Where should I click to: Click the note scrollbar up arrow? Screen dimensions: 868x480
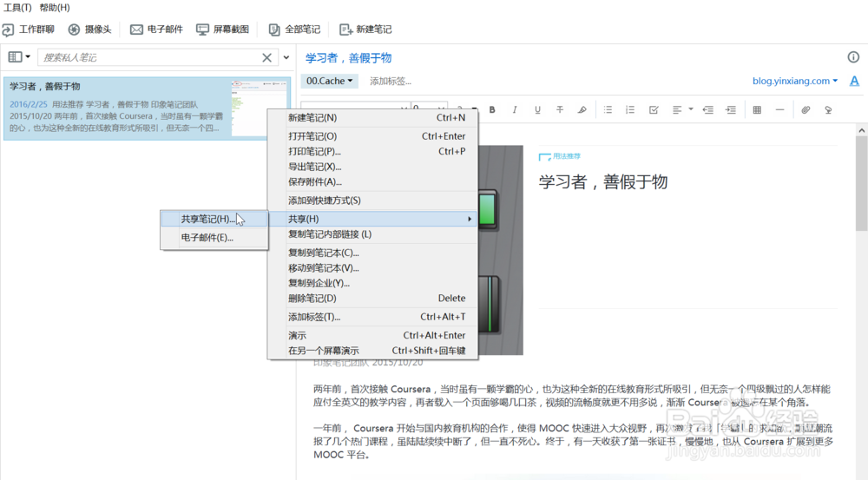click(861, 130)
